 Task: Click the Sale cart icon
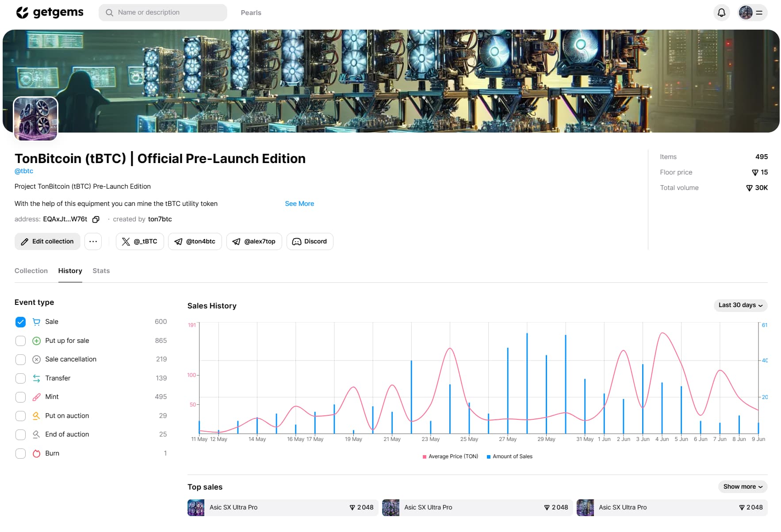pyautogui.click(x=37, y=322)
